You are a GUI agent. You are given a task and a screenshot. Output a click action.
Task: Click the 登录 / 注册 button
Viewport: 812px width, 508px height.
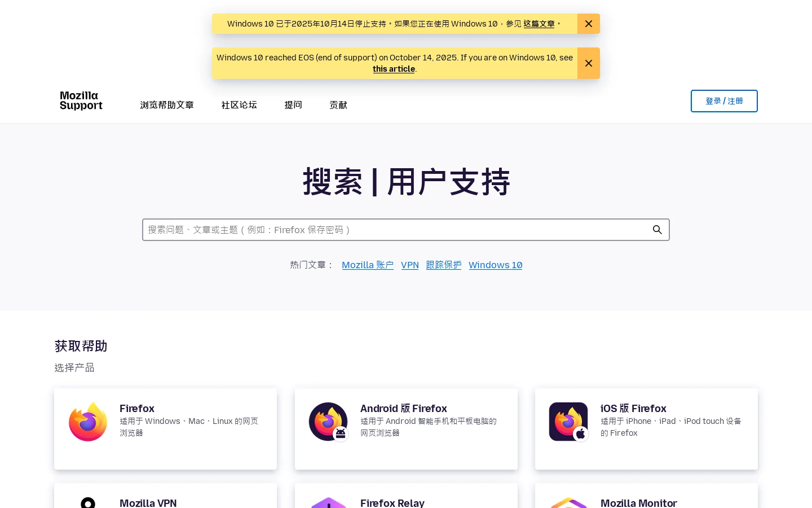724,101
